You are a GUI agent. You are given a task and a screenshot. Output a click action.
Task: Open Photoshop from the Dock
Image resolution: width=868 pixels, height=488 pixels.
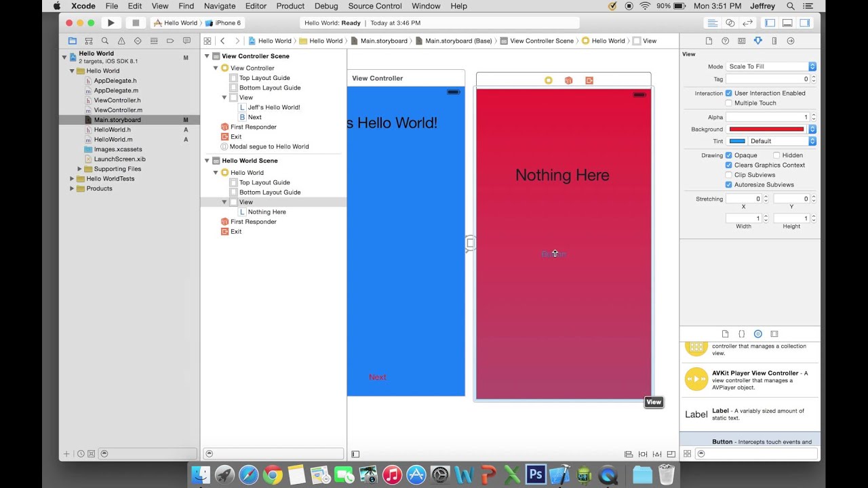(536, 474)
